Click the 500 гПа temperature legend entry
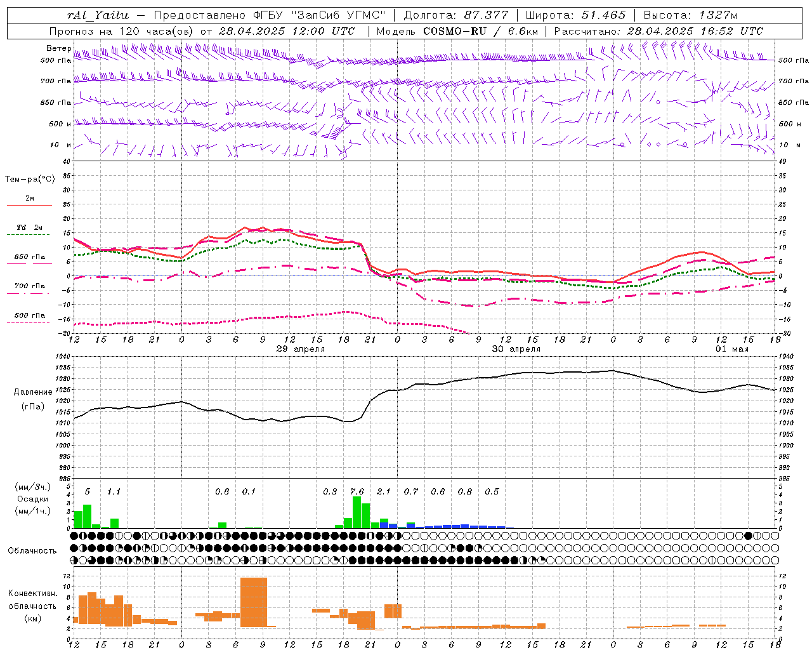Image resolution: width=812 pixels, height=650 pixels. [x=30, y=315]
